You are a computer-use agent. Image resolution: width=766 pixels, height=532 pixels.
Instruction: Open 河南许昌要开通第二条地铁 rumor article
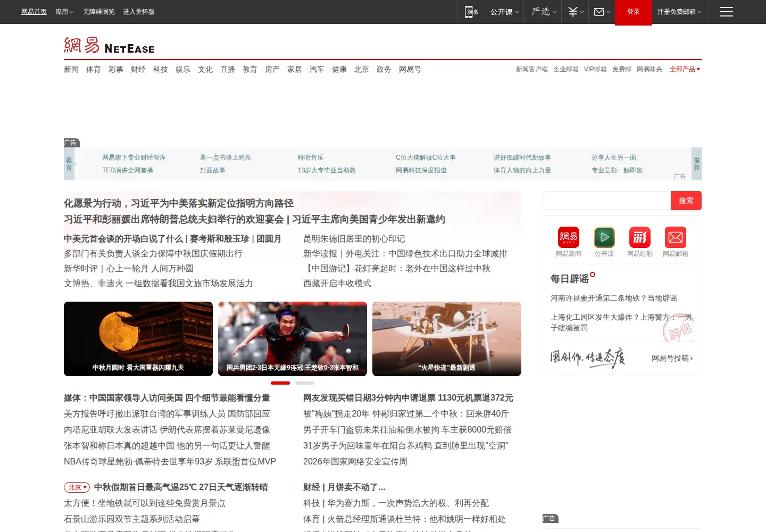[614, 298]
